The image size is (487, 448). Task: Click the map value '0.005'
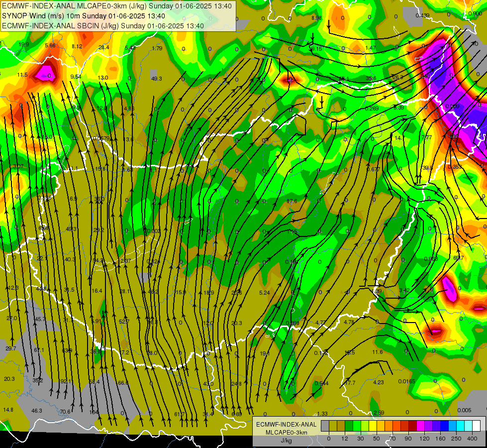click(x=464, y=410)
